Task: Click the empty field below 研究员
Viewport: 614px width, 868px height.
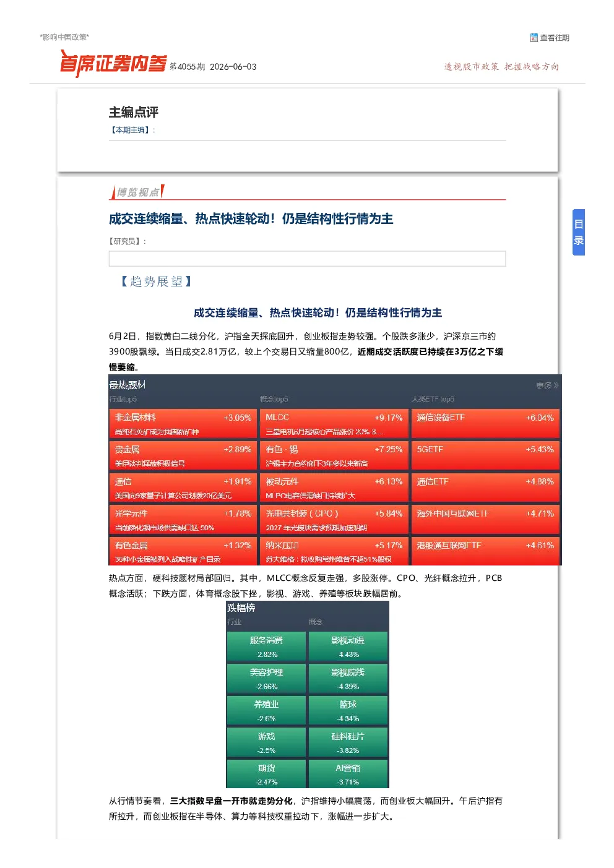Action: [307, 259]
